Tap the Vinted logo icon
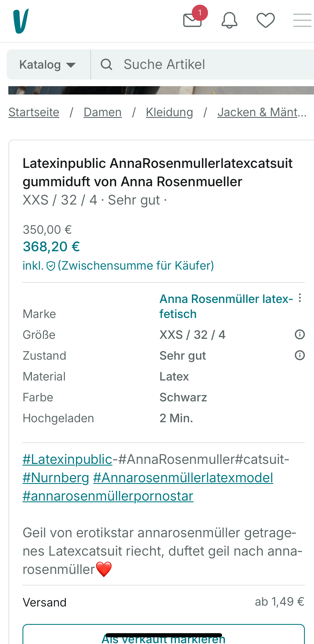 click(x=21, y=21)
